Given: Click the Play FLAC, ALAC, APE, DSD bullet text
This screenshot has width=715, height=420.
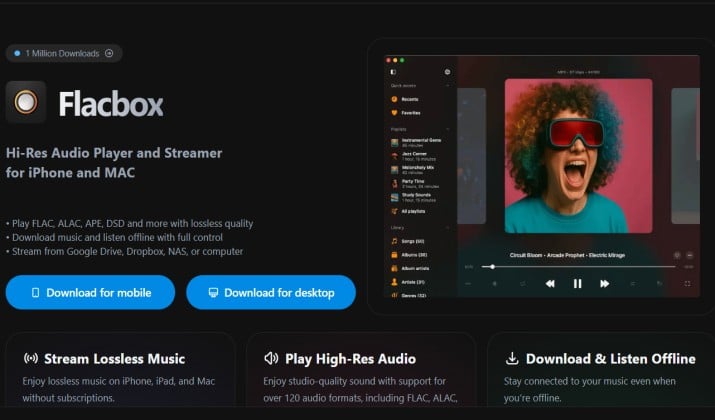Looking at the screenshot, I should pyautogui.click(x=130, y=223).
